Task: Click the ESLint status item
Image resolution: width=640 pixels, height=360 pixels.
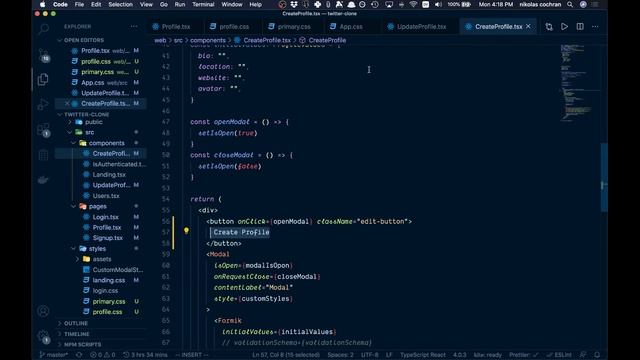Action: 559,355
